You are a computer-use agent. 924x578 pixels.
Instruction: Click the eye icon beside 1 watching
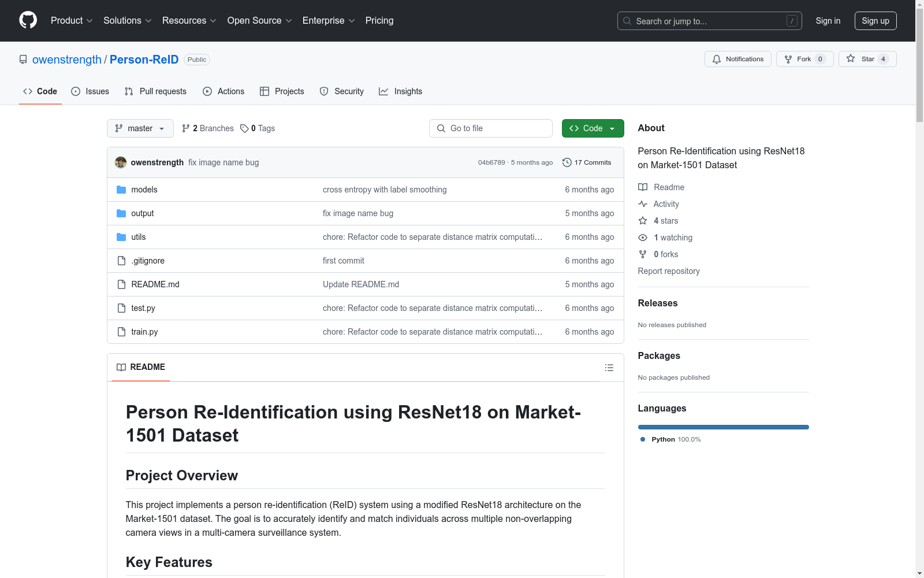[x=643, y=238]
